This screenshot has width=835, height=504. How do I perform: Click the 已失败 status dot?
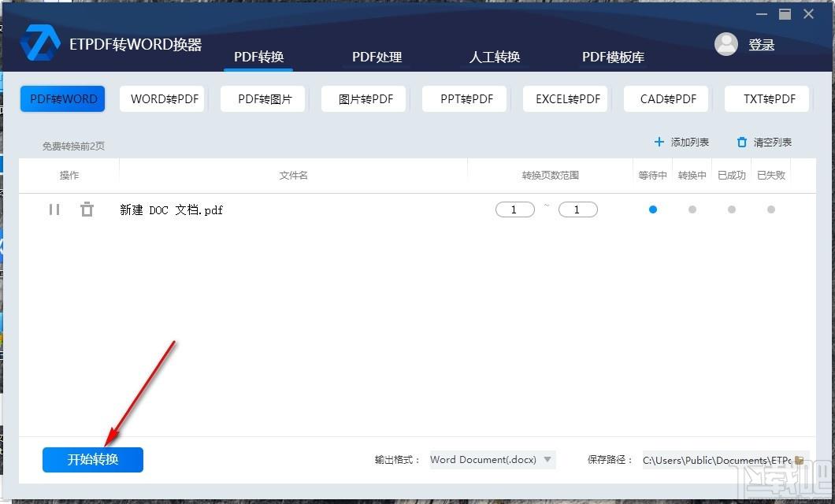771,209
